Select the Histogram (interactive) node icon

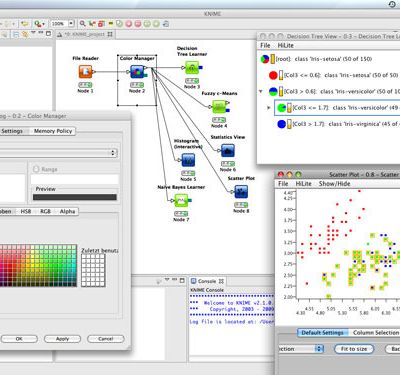point(188,160)
